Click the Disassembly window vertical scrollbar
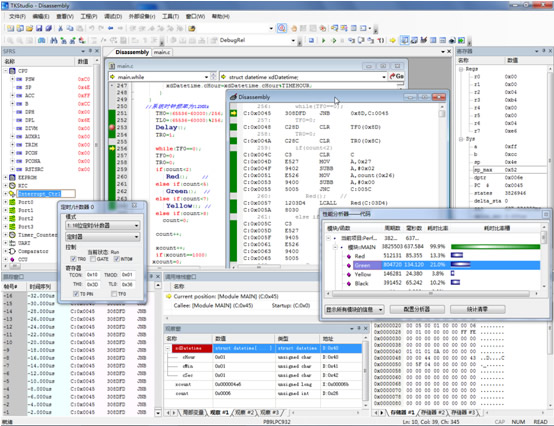 point(442,184)
